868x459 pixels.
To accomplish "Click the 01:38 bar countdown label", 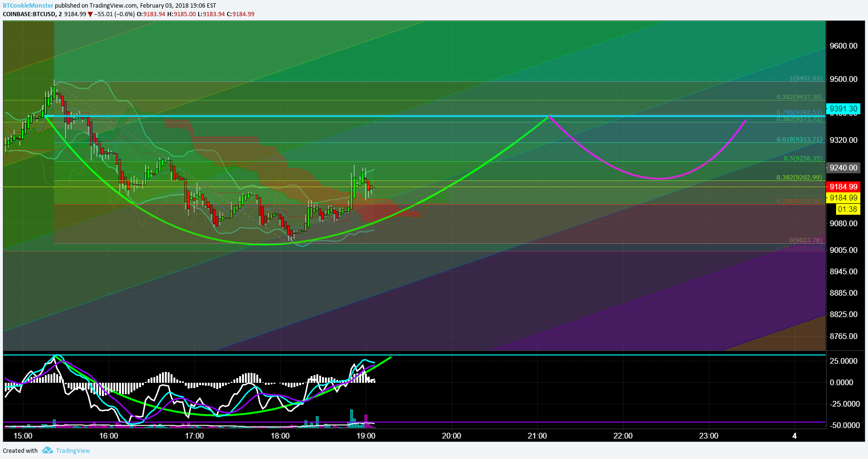I will pos(848,209).
